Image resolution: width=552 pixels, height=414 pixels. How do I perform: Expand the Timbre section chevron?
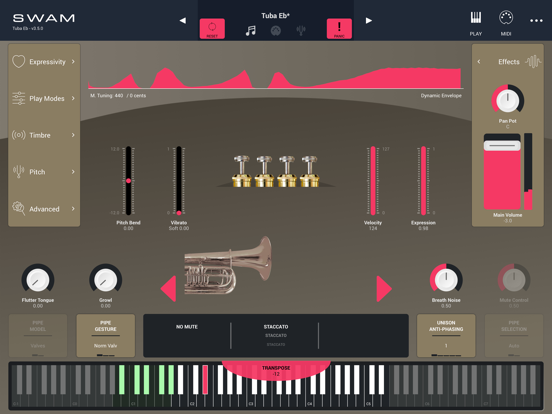tap(73, 135)
